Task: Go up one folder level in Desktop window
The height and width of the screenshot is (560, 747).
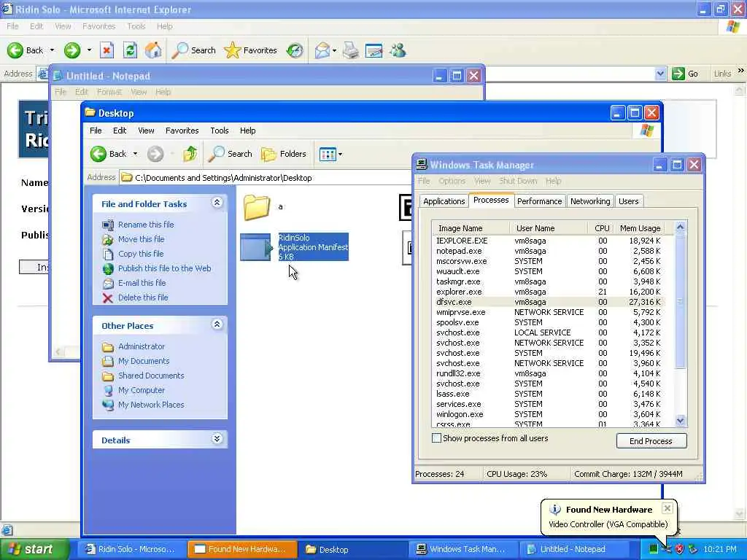Action: point(190,154)
